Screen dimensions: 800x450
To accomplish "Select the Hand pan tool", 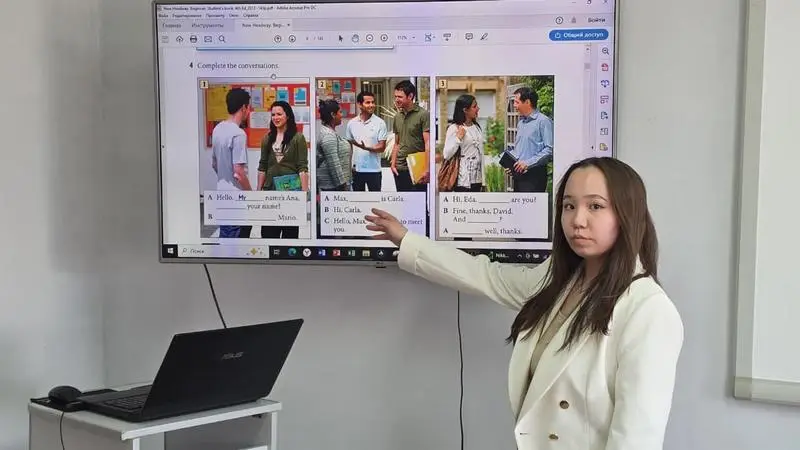I will point(355,38).
